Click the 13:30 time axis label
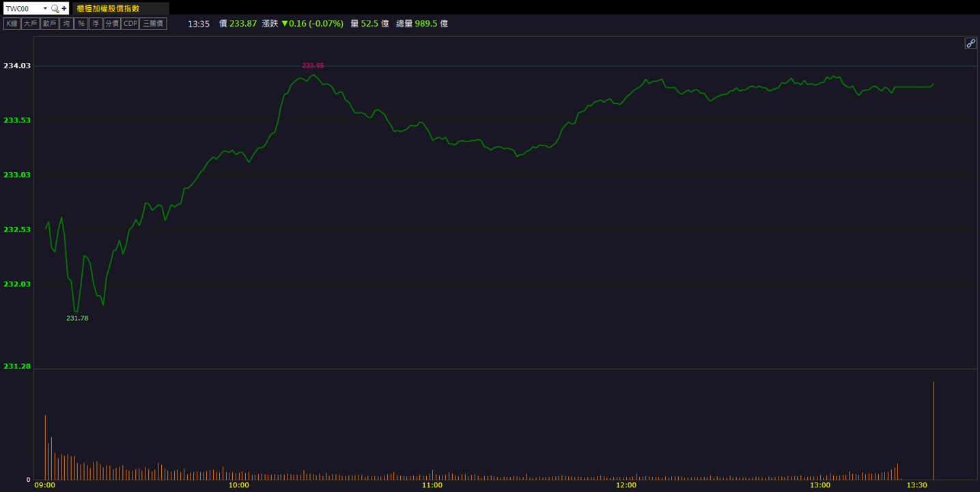Screen dimensions: 980x492 916,485
